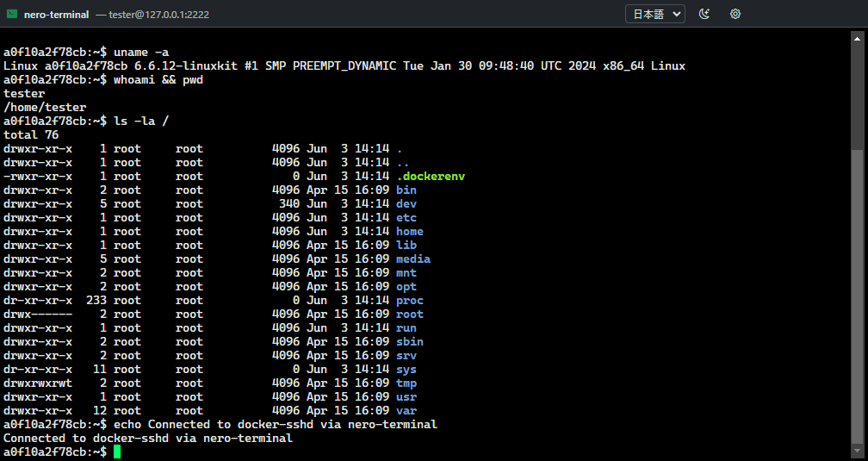Click the run directory name
Image resolution: width=868 pixels, height=461 pixels.
pyautogui.click(x=406, y=328)
